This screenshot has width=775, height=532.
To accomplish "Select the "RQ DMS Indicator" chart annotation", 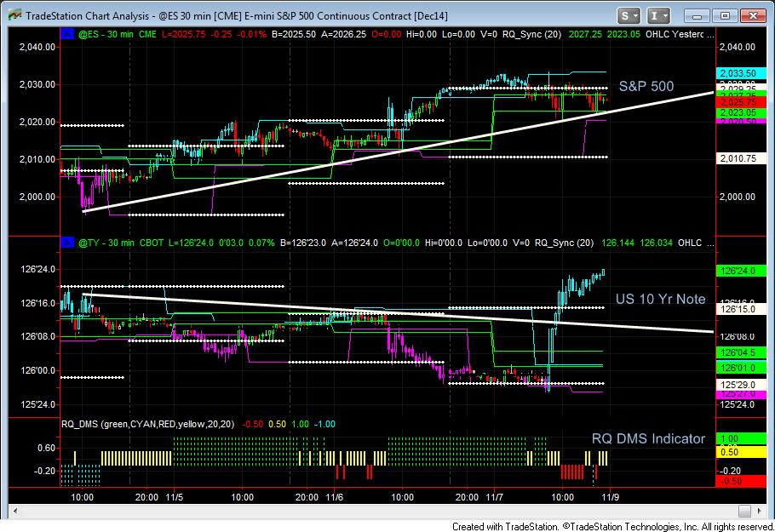I will (648, 438).
